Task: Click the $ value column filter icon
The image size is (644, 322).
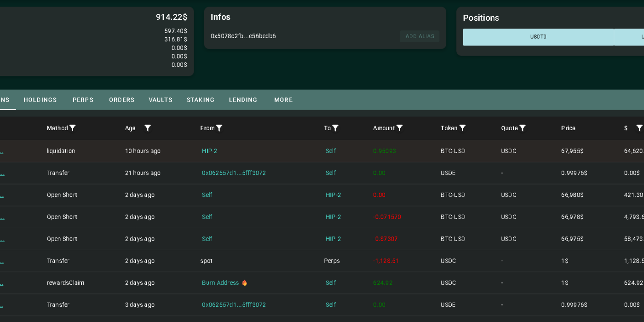Action: click(639, 128)
